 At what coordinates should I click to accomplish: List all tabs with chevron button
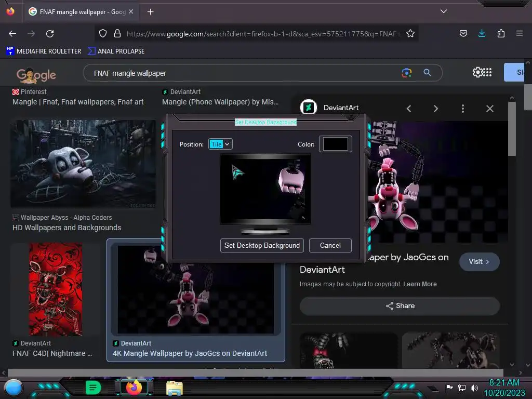[x=444, y=11]
